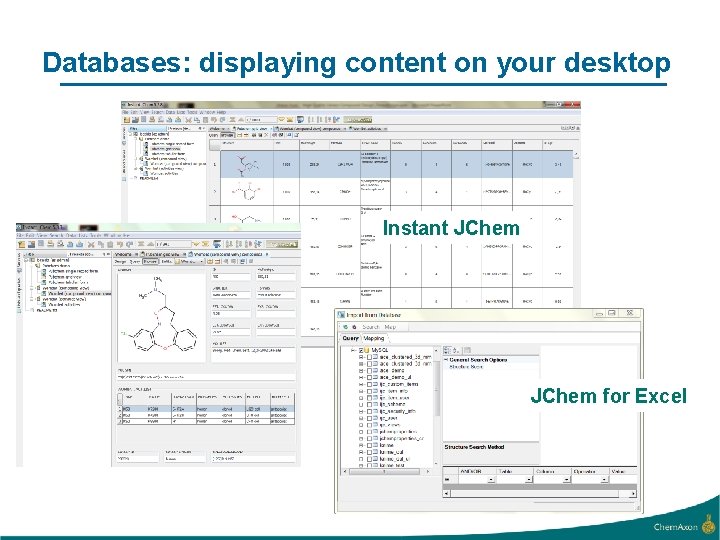Toggle the MySQL root checkbox
The image size is (720, 540).
[361, 350]
